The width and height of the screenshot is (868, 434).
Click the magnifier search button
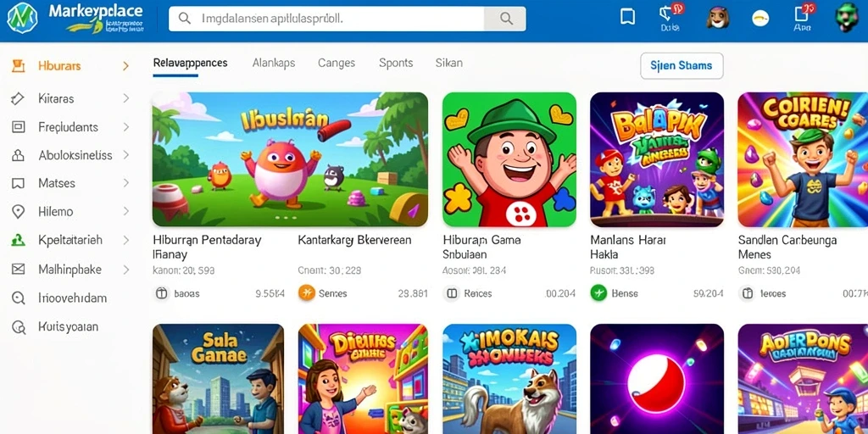point(506,19)
